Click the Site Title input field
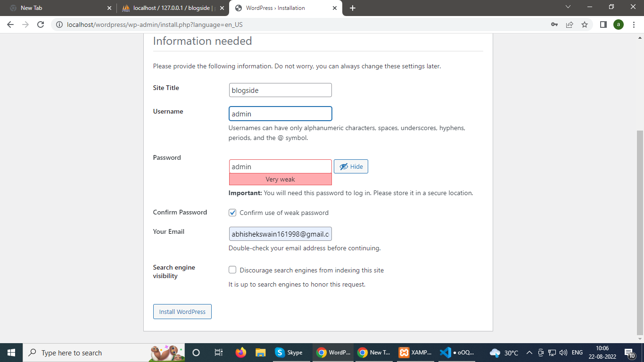 (280, 90)
